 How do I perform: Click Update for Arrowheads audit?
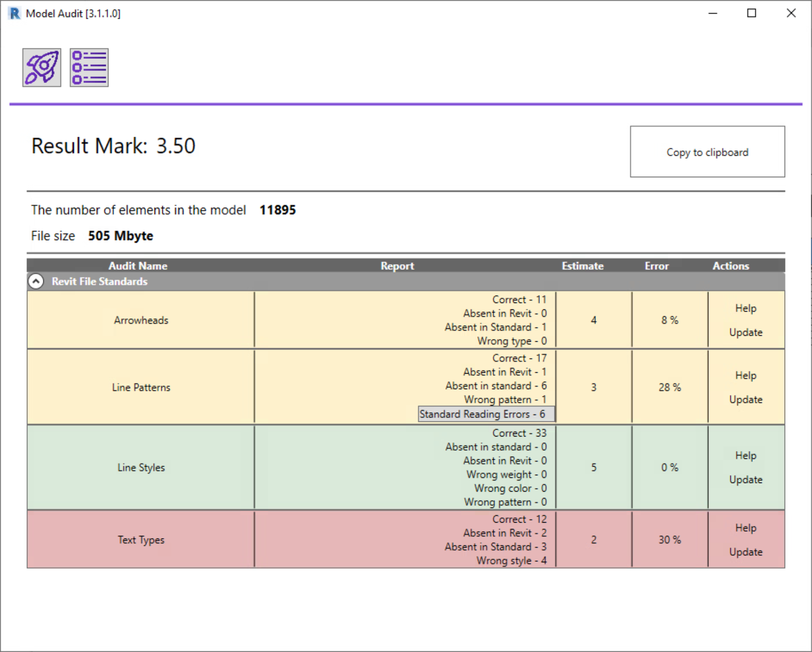coord(745,332)
